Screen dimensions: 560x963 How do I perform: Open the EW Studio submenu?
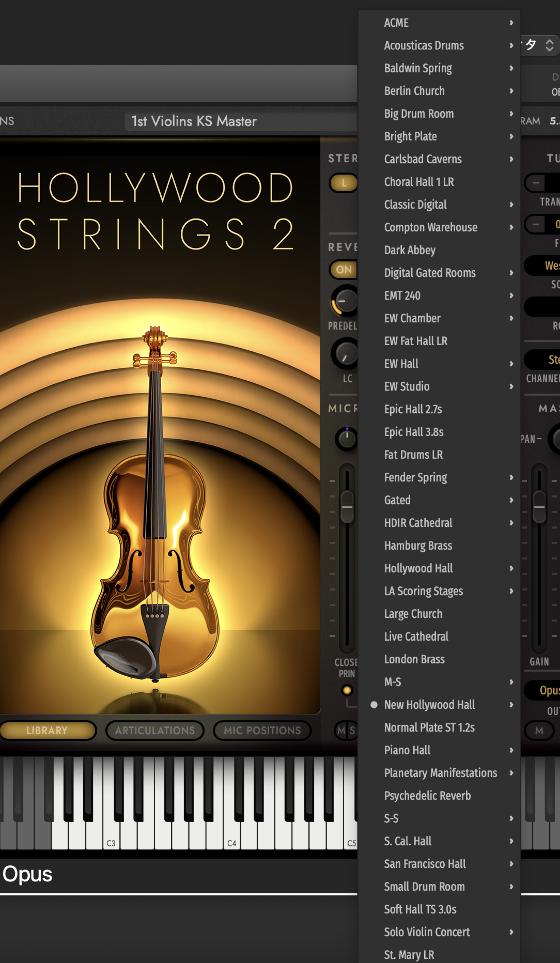point(439,387)
